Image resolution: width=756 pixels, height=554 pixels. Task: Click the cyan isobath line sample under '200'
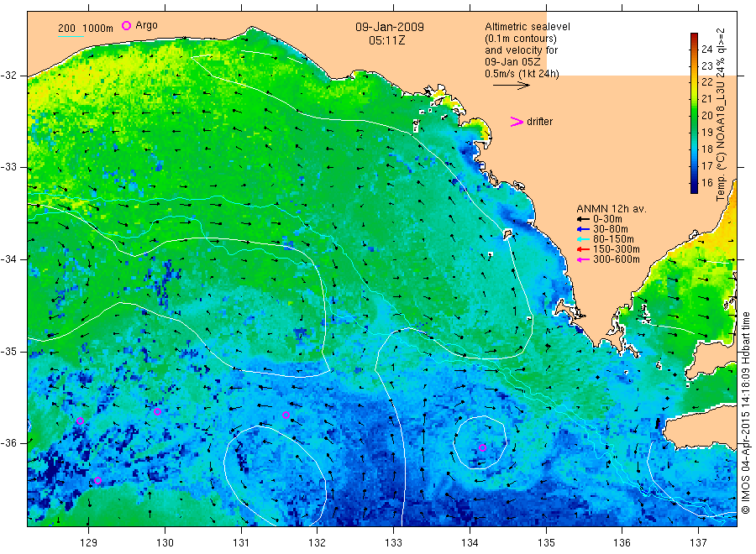pyautogui.click(x=71, y=35)
